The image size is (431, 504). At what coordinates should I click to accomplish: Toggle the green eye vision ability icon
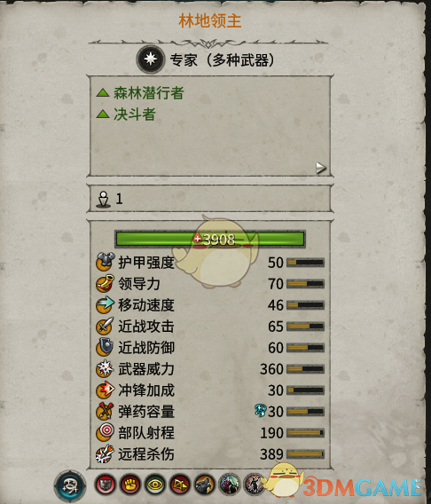[155, 484]
